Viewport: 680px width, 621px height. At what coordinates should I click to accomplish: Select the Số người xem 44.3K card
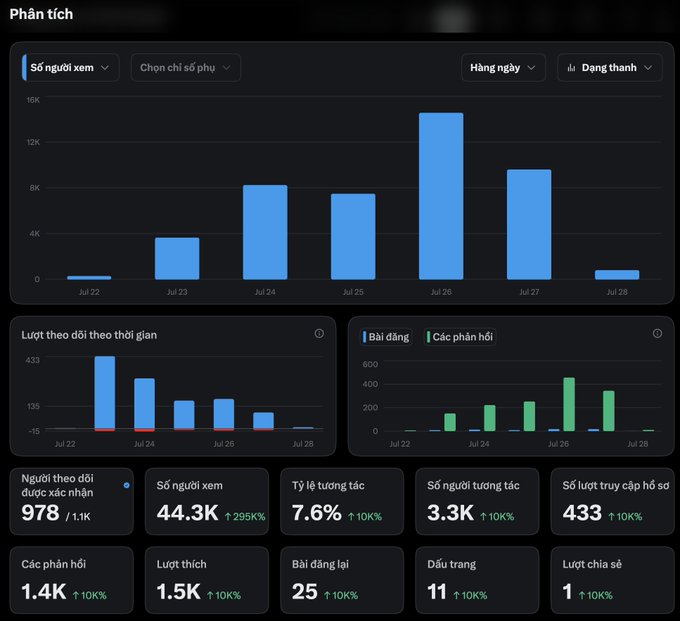[207, 501]
